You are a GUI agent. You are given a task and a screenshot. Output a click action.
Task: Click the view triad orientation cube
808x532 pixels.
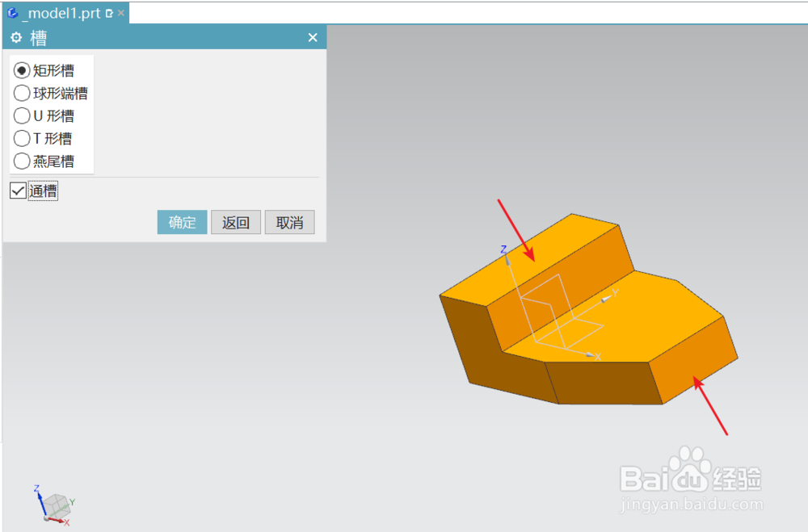(55, 505)
